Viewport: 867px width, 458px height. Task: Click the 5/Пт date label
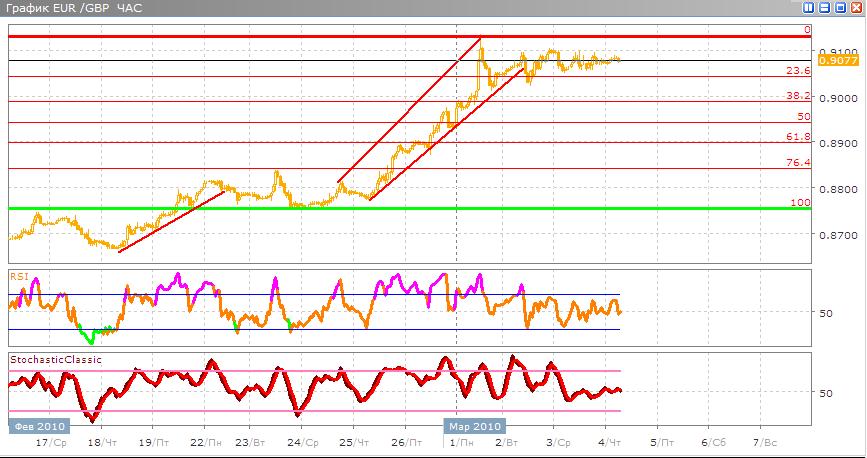coord(662,443)
